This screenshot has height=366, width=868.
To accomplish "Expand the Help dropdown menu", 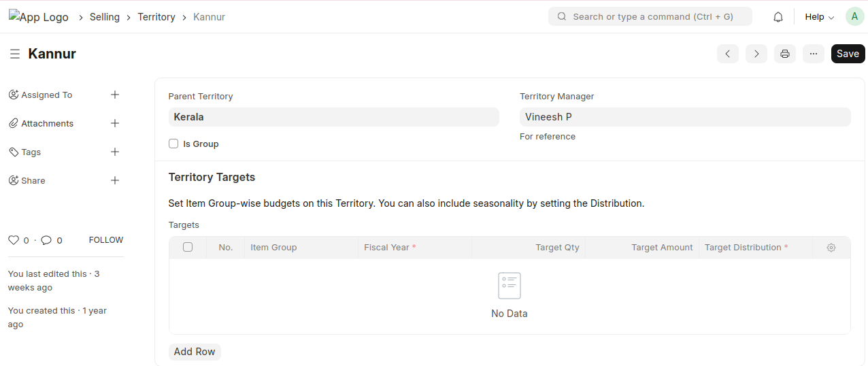I will pos(819,17).
